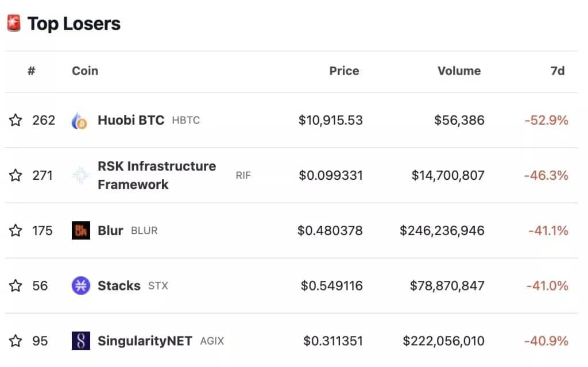This screenshot has height=367, width=588.
Task: Sort by the 7d change column
Action: pos(558,71)
